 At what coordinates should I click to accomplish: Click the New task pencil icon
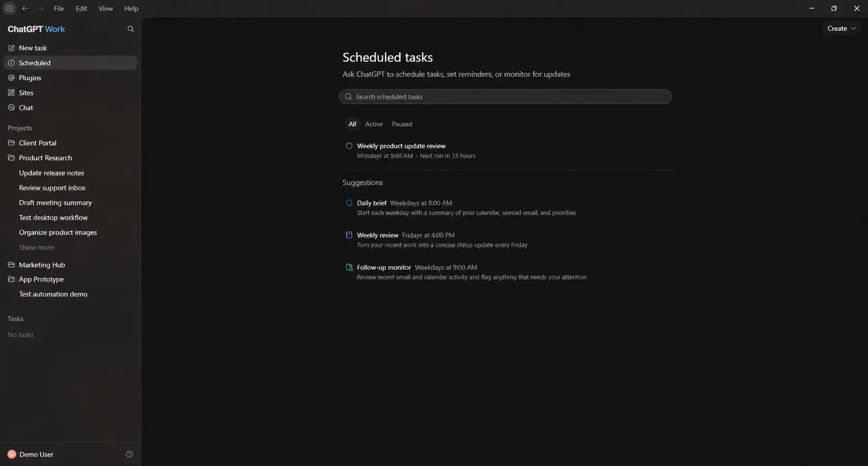coord(11,48)
